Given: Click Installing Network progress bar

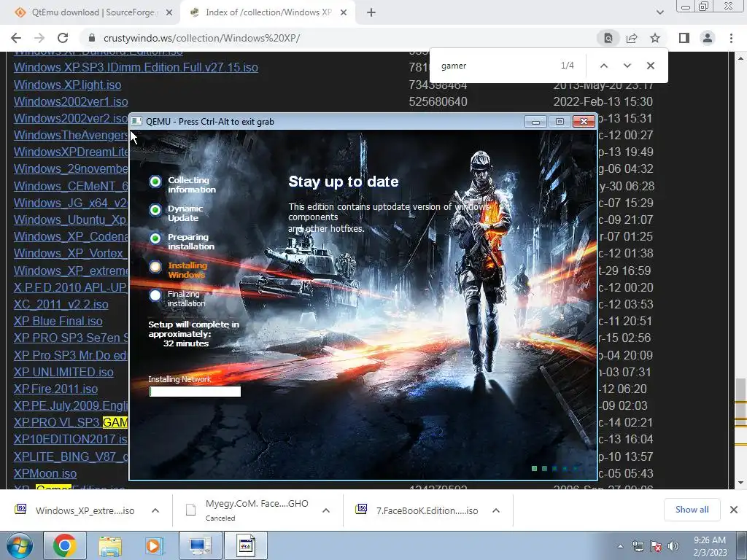Looking at the screenshot, I should pyautogui.click(x=195, y=392).
